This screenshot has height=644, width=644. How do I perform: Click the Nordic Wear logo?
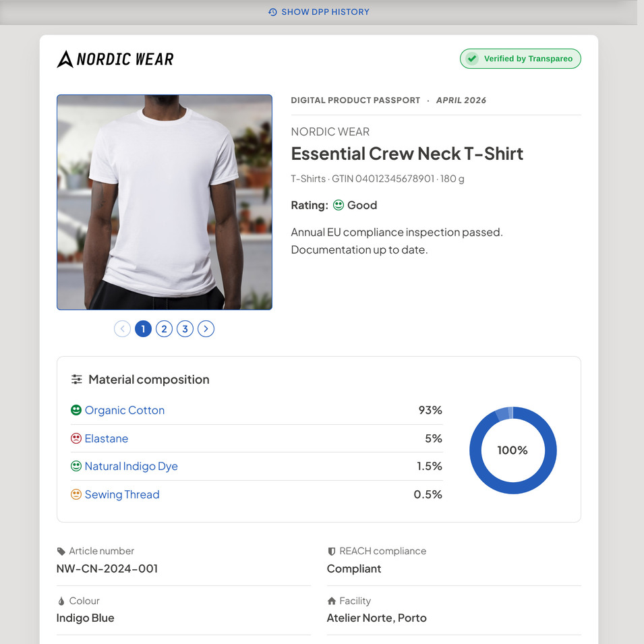(x=115, y=59)
